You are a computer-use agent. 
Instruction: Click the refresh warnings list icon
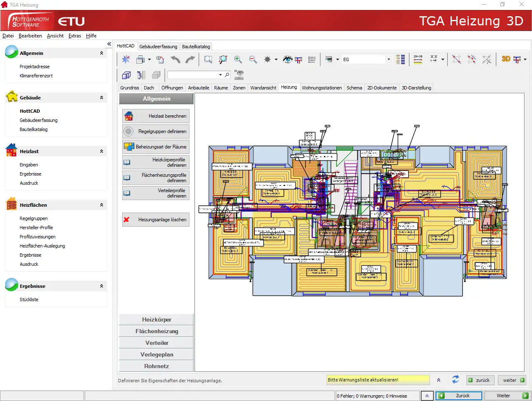pos(456,380)
